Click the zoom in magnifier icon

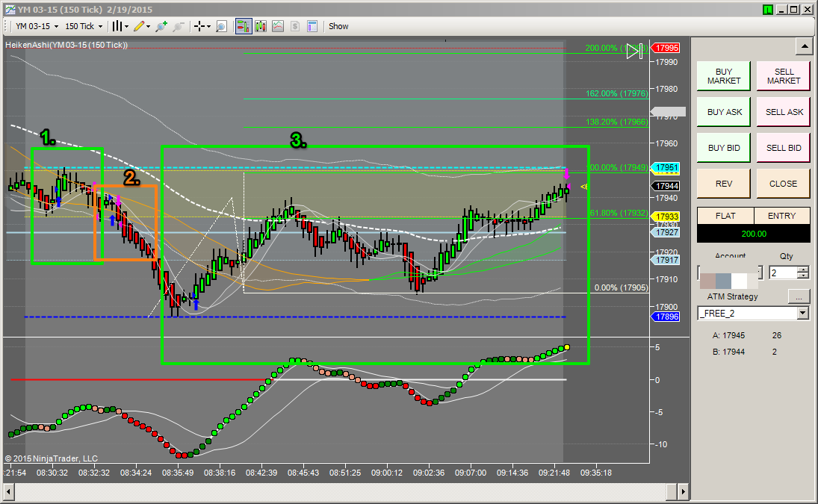click(161, 26)
